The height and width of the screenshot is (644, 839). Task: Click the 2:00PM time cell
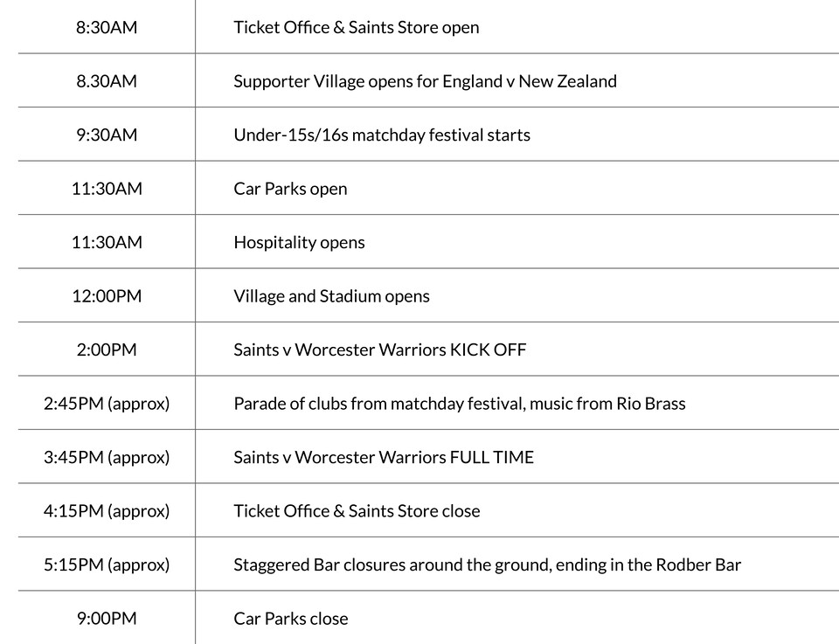[x=107, y=350]
